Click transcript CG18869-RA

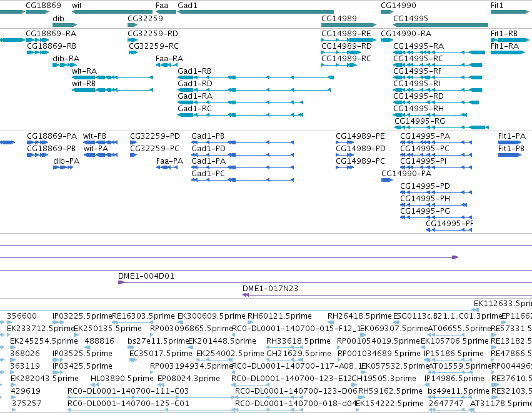coord(38,40)
